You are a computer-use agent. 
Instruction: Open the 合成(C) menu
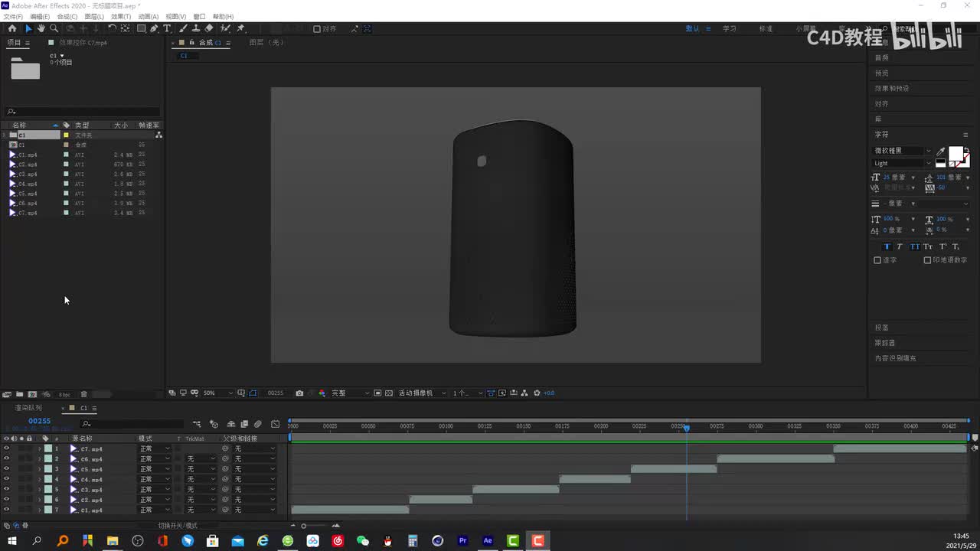pos(67,16)
